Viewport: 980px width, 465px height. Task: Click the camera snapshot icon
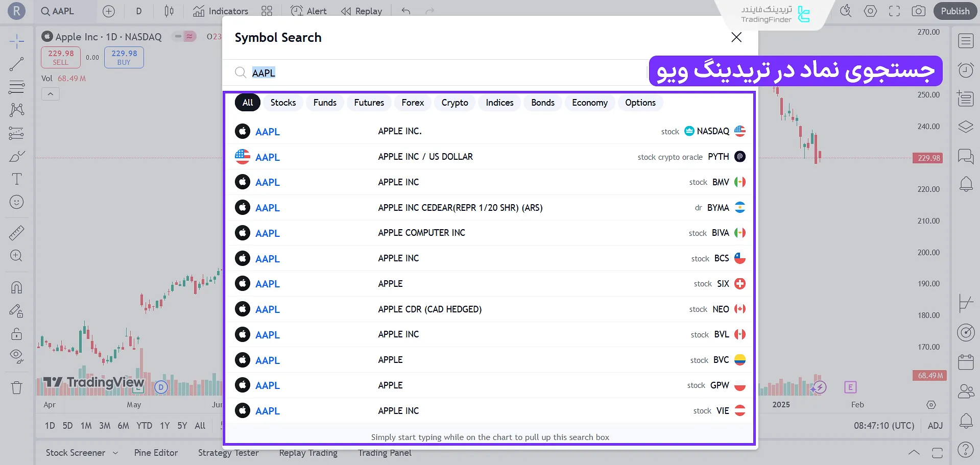[918, 11]
